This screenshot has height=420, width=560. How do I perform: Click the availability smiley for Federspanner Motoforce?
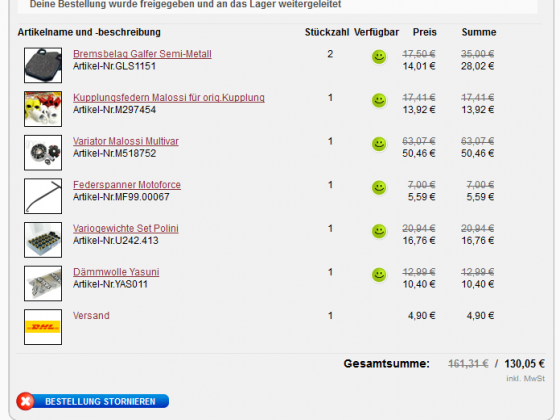pyautogui.click(x=379, y=188)
